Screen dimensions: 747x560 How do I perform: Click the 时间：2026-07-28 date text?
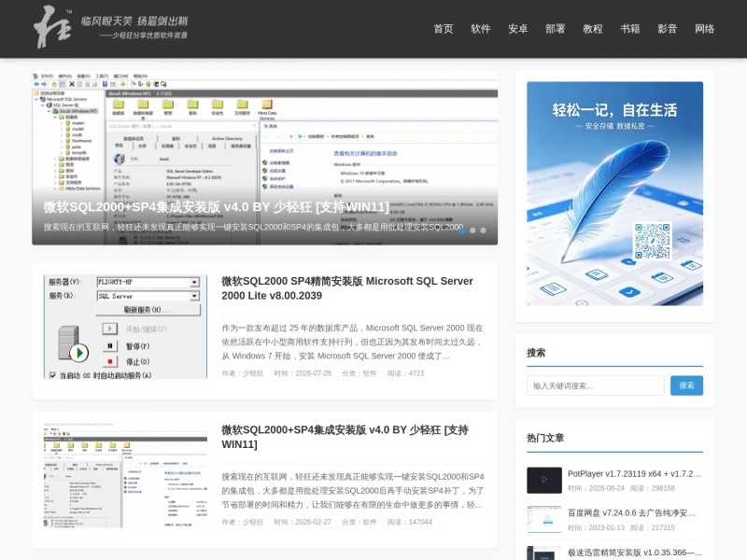pos(303,373)
